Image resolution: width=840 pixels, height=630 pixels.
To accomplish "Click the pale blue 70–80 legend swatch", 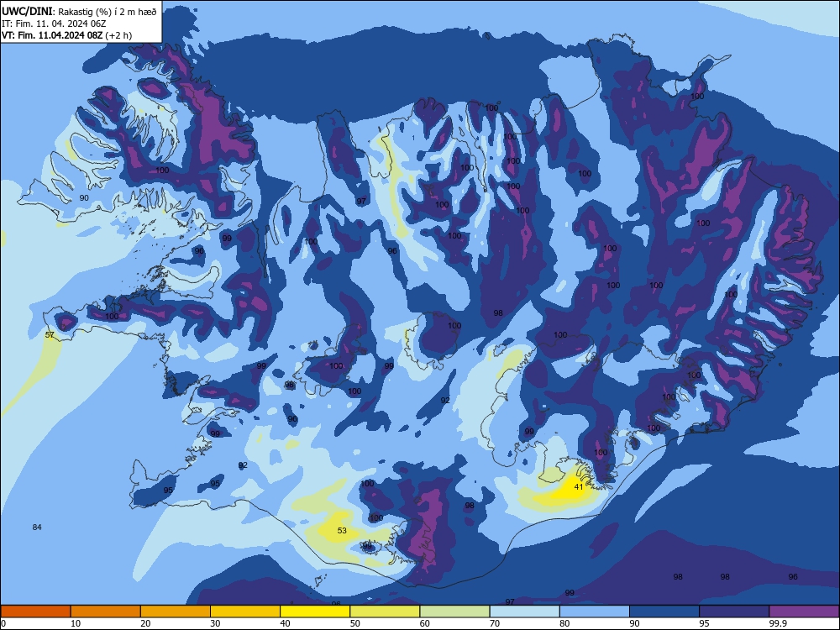I will click(x=524, y=612).
